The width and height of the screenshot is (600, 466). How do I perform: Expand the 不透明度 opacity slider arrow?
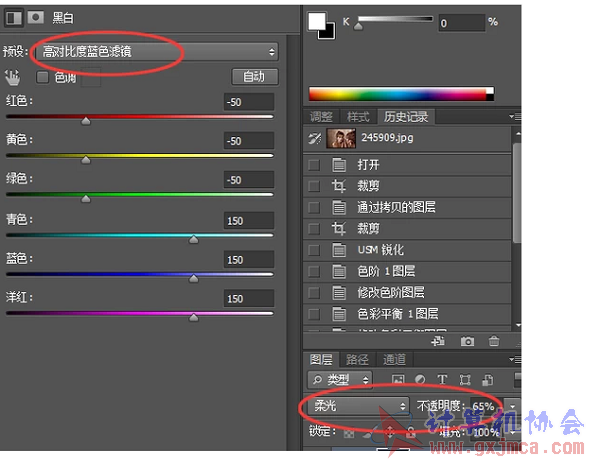click(512, 406)
